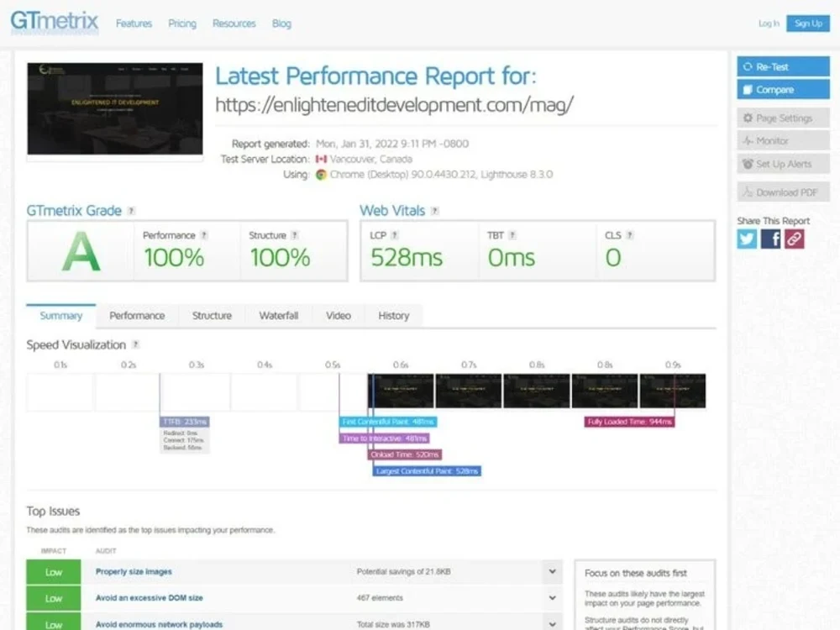Click help icon next to Performance score
The height and width of the screenshot is (630, 840).
tap(203, 235)
